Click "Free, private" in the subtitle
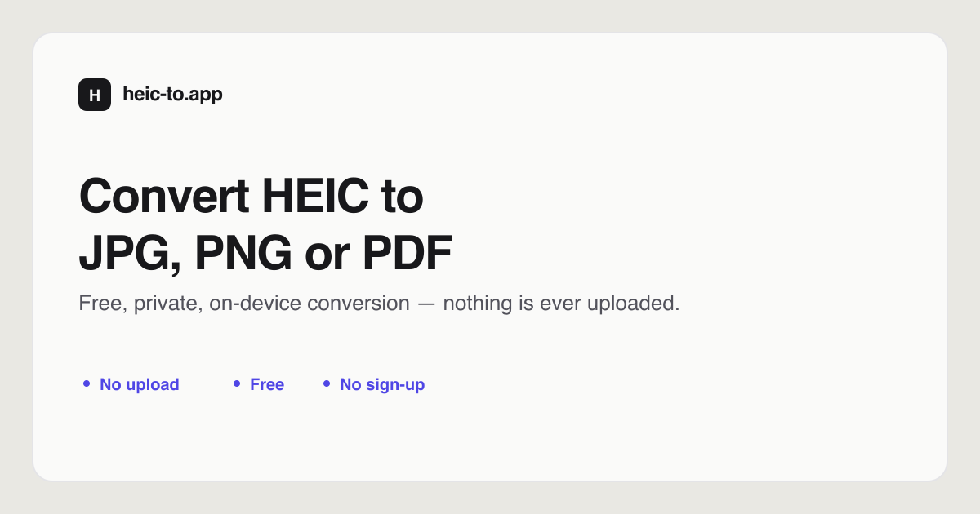 click(x=140, y=304)
